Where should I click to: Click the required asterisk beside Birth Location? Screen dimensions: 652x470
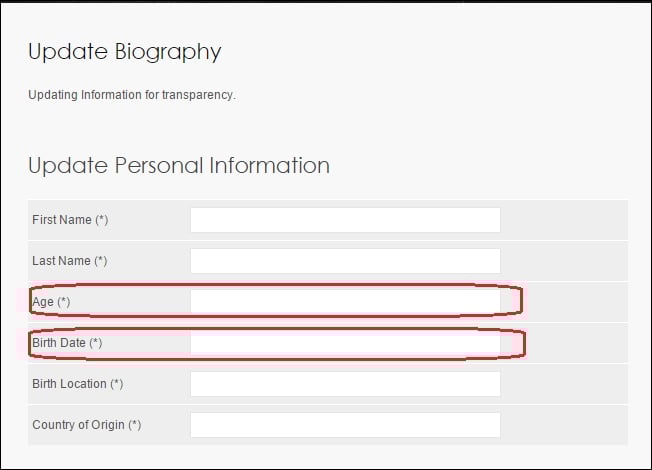coord(117,384)
